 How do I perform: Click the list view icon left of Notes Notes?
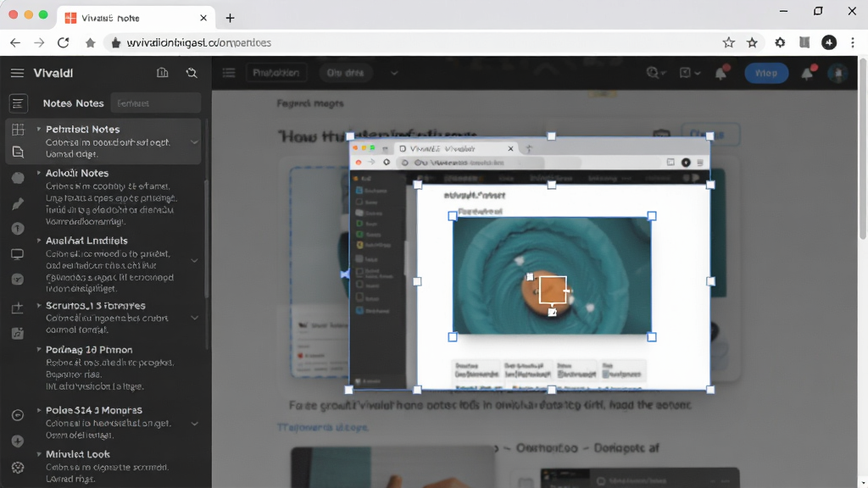point(18,103)
